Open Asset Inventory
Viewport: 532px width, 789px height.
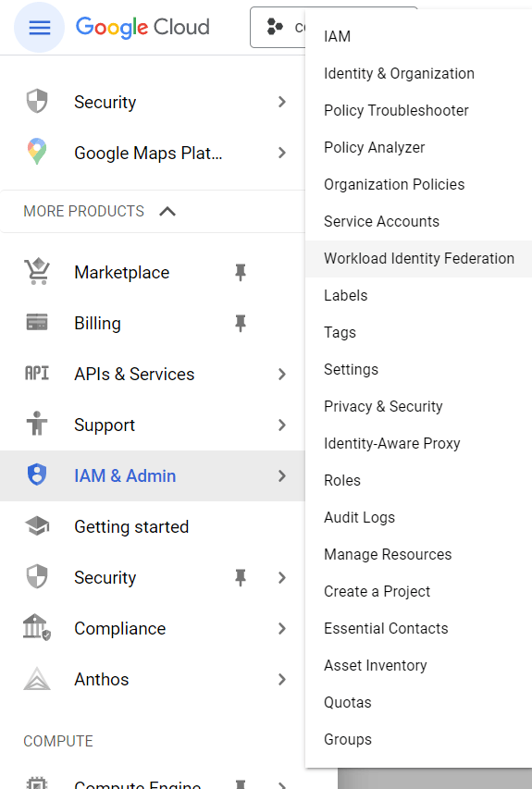coord(376,665)
